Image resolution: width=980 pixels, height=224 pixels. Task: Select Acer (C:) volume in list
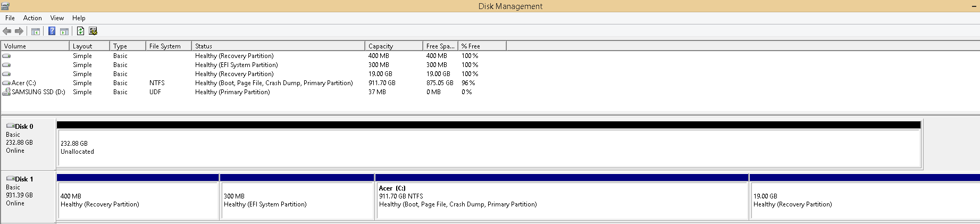pyautogui.click(x=23, y=83)
